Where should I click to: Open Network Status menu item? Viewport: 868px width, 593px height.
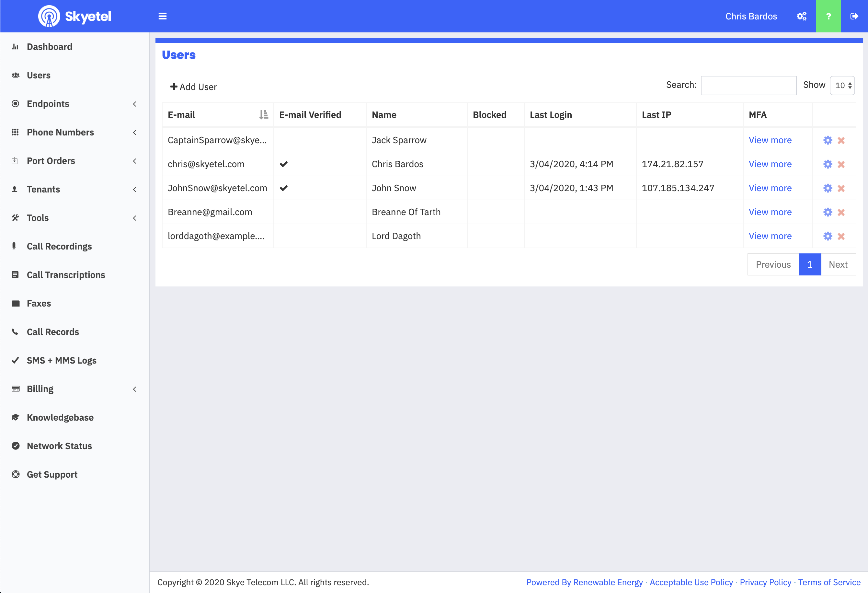59,446
